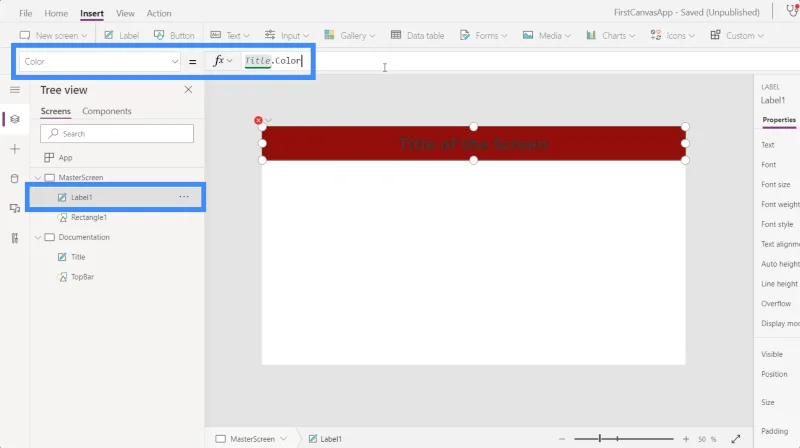Image resolution: width=800 pixels, height=448 pixels.
Task: Select the App item in tree
Action: 65,158
